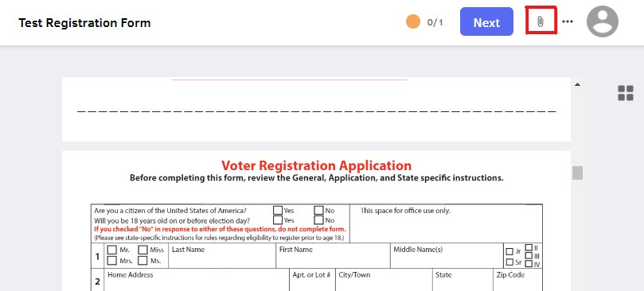Image resolution: width=644 pixels, height=291 pixels.
Task: Tick the Jr suffix checkbox
Action: [x=509, y=251]
